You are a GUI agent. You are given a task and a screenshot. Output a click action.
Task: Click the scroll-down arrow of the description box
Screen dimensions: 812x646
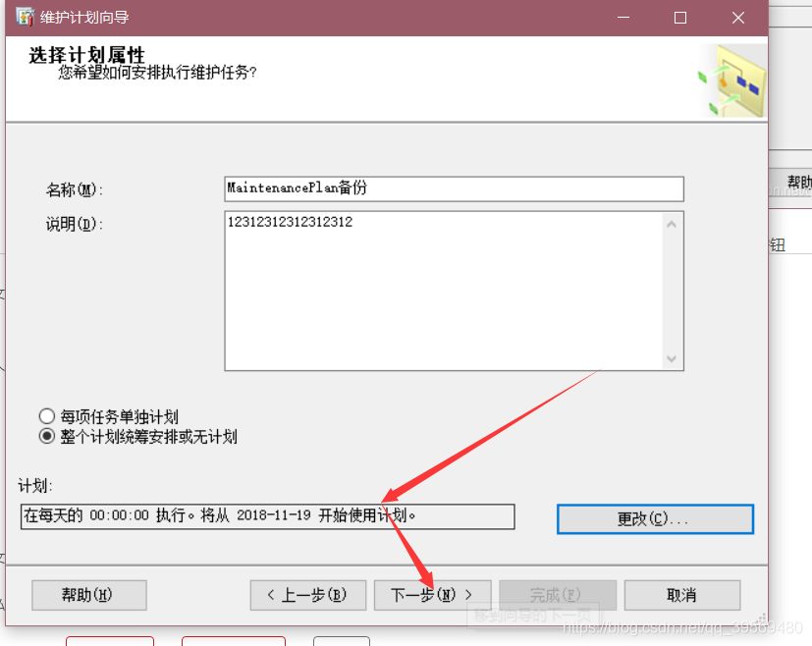[x=672, y=359]
